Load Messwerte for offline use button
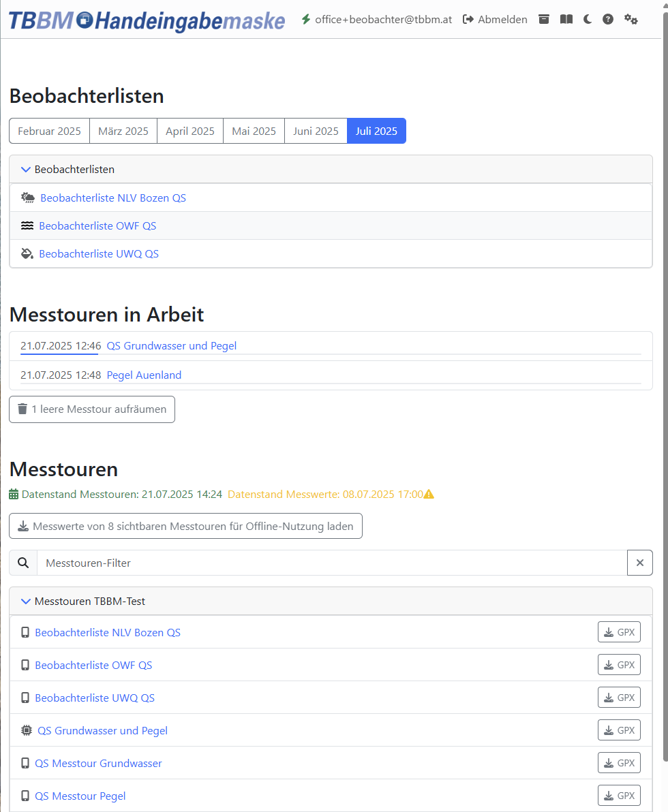 185,526
